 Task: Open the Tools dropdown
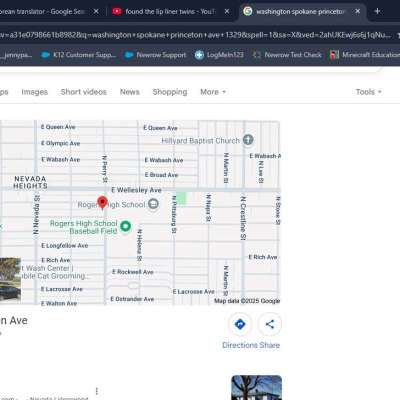[369, 92]
